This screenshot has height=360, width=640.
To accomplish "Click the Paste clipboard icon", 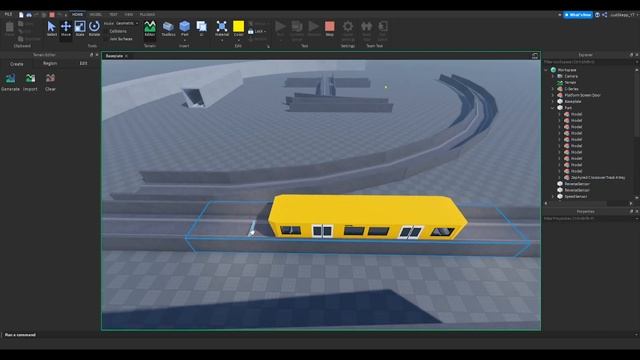I will [x=9, y=28].
